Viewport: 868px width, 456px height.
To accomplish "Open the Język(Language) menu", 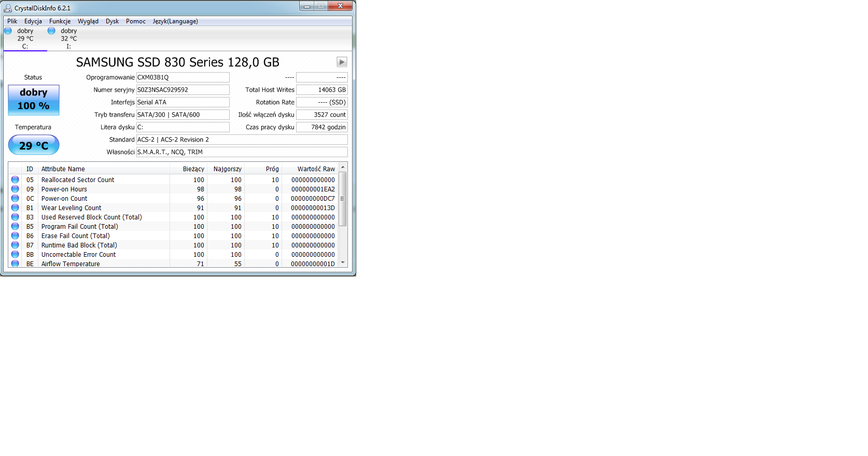I will tap(175, 21).
